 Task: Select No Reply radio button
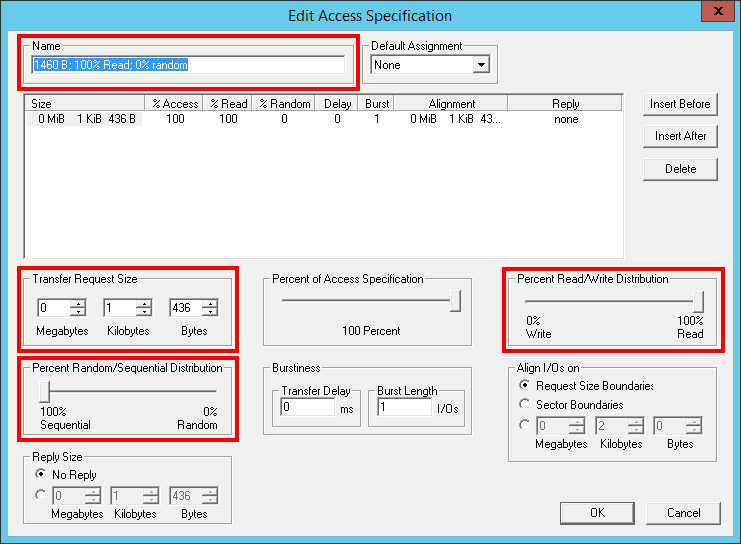41,473
